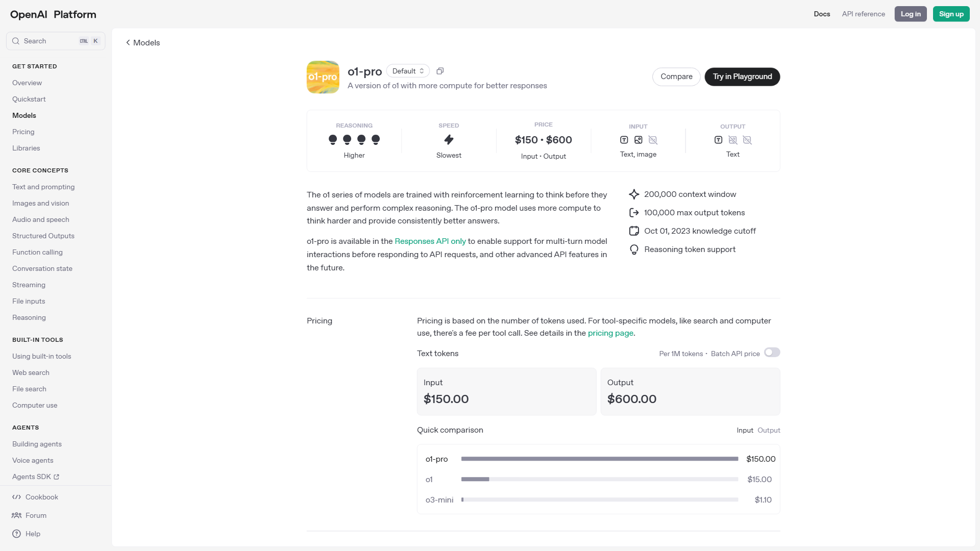This screenshot has height=551, width=980.
Task: Click the Search input field
Action: click(x=56, y=41)
